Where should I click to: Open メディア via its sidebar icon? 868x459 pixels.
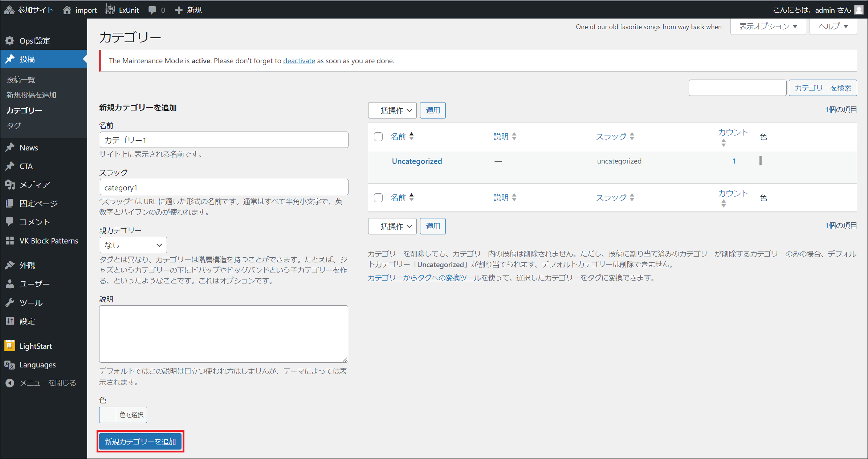10,185
